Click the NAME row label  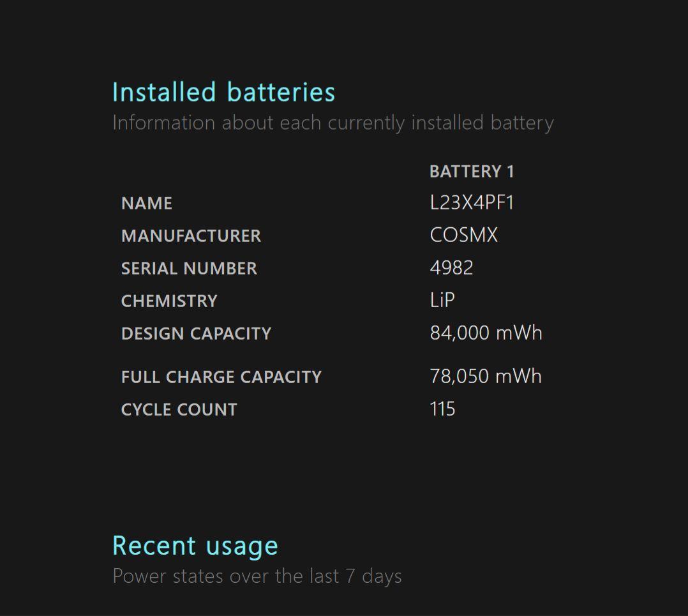pos(147,204)
